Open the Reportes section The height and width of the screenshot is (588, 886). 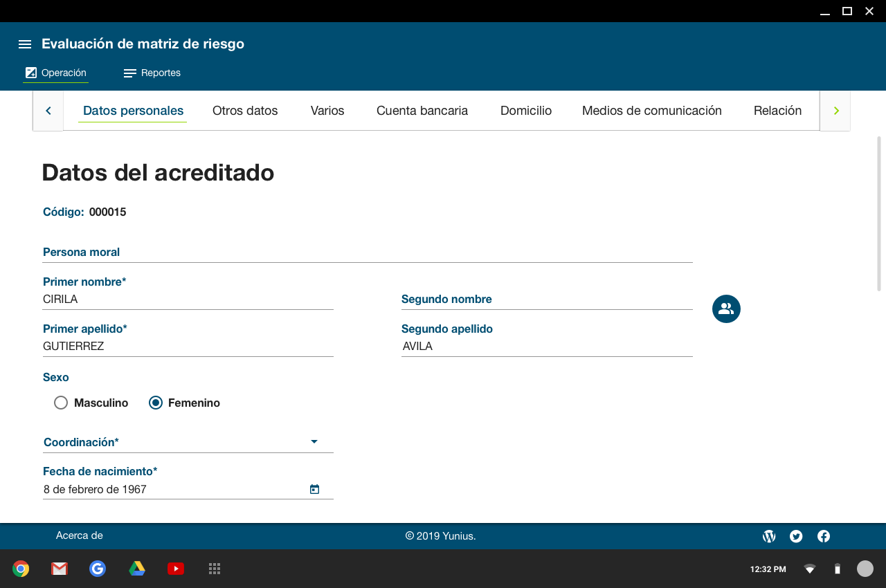click(152, 73)
